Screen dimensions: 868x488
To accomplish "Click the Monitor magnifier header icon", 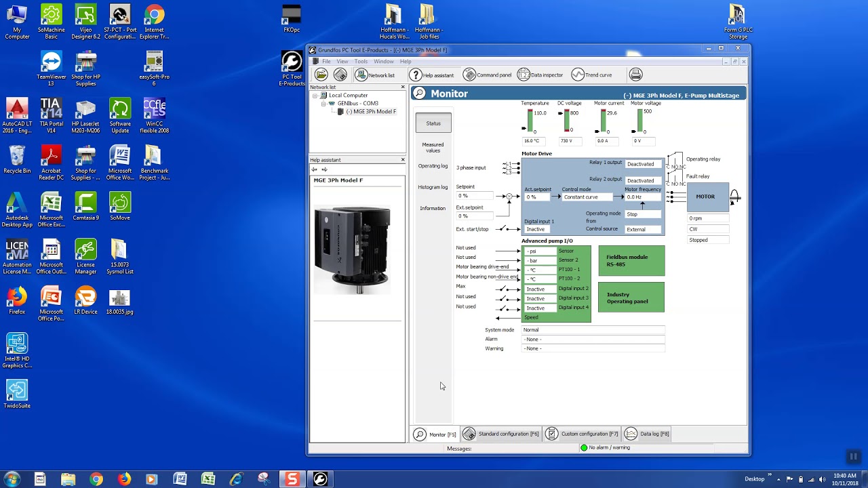I will (x=420, y=94).
